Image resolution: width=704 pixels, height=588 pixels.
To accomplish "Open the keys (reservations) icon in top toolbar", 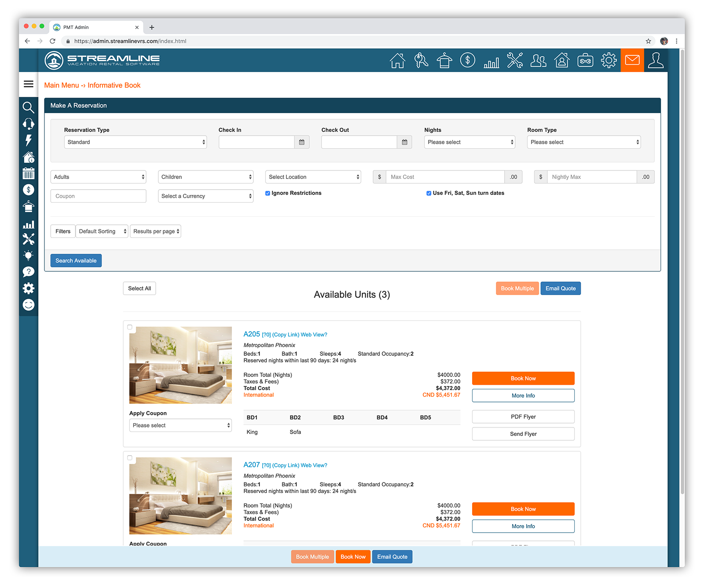I will coord(421,60).
